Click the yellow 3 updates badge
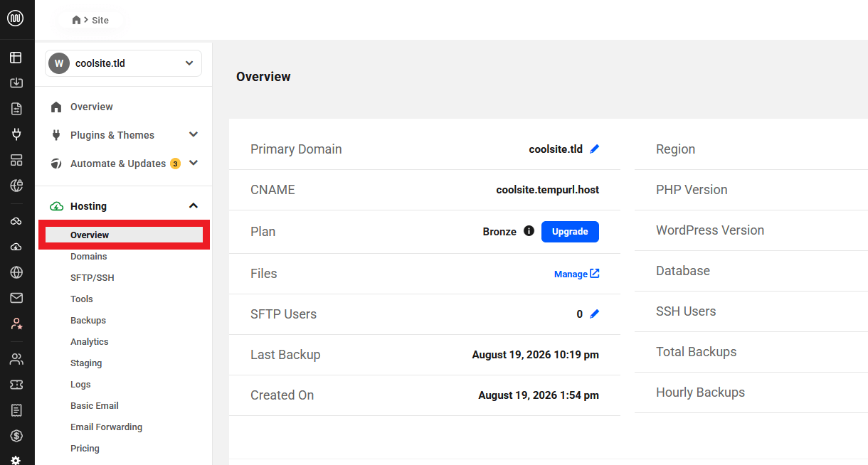This screenshot has width=868, height=465. coord(175,164)
